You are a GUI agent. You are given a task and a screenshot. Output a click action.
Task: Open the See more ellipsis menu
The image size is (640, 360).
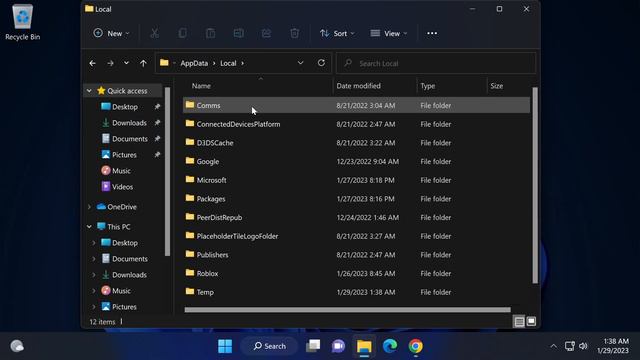click(x=432, y=33)
